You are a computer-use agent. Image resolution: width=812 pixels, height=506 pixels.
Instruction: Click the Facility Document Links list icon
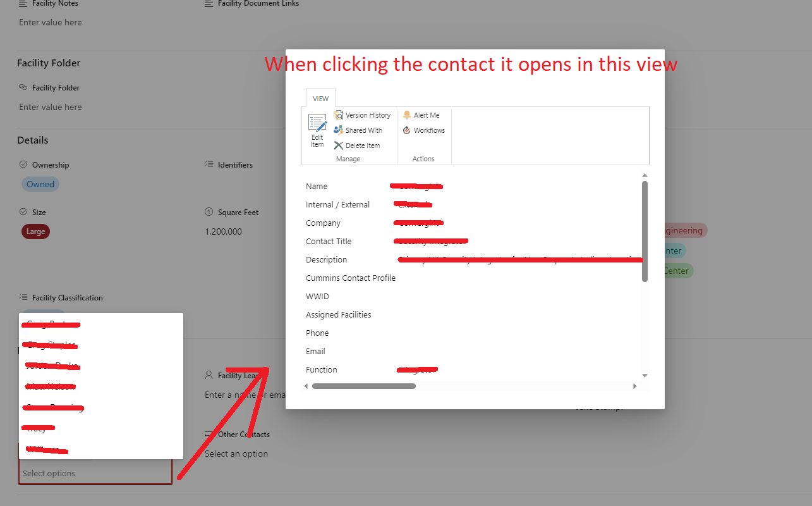[x=209, y=4]
